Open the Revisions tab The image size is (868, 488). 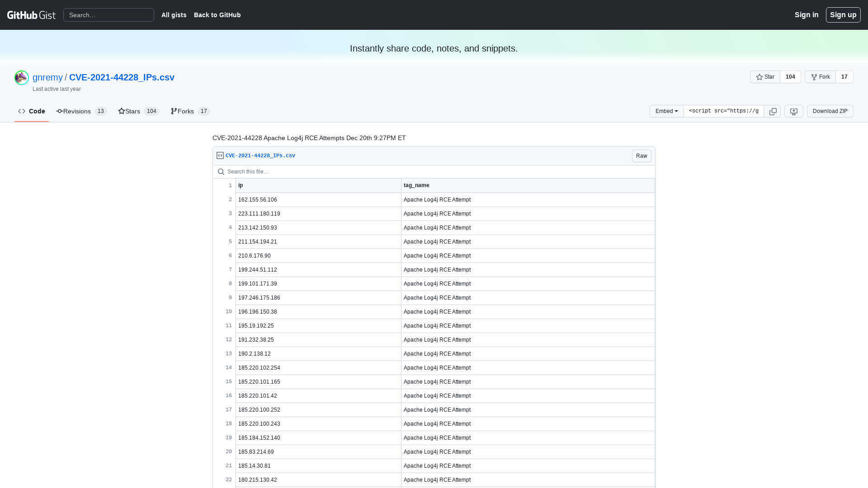(x=81, y=111)
